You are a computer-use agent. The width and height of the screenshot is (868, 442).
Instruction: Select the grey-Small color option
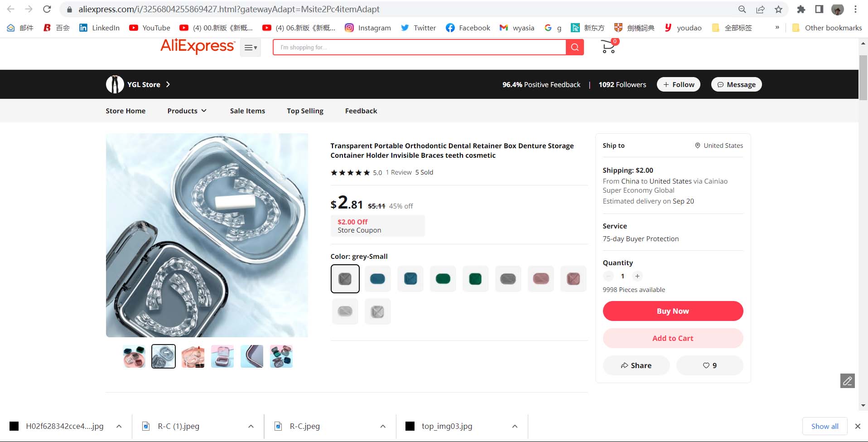coord(345,279)
